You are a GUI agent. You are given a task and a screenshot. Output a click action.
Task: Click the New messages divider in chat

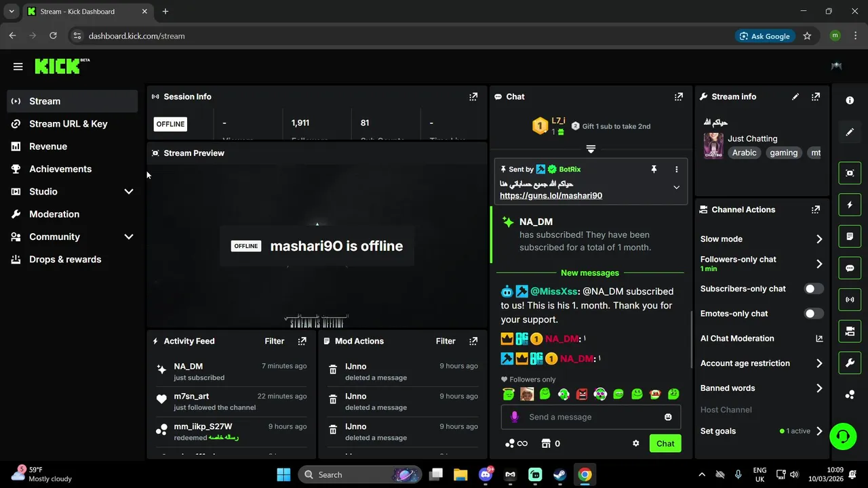590,273
